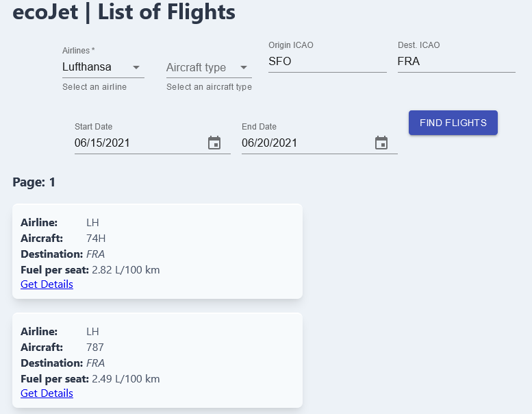Click the Origin ICAO field containing SFO
This screenshot has width=532, height=414.
[327, 61]
